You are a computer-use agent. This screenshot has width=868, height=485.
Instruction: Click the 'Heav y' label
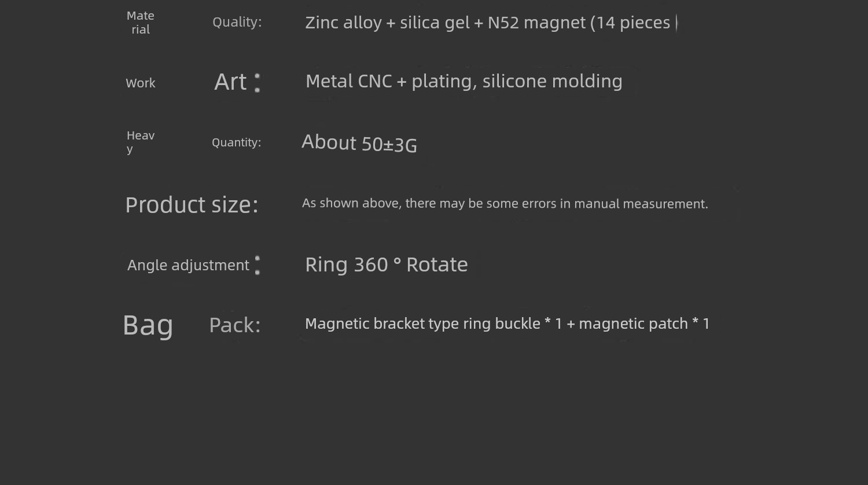point(141,142)
